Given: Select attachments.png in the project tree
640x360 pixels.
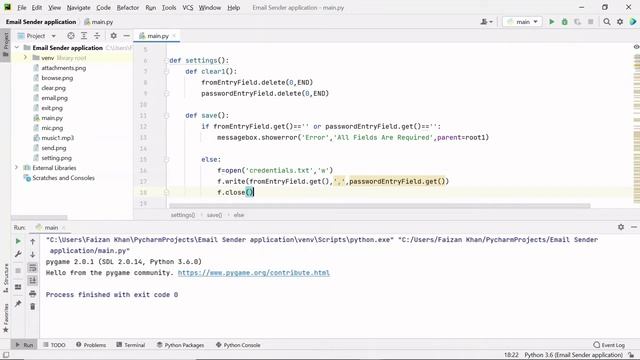Looking at the screenshot, I should 63,68.
